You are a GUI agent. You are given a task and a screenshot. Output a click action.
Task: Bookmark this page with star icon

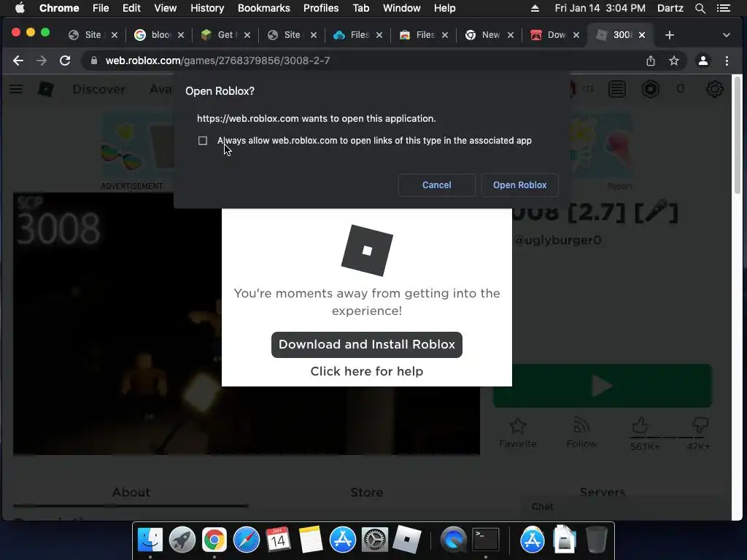click(x=673, y=61)
